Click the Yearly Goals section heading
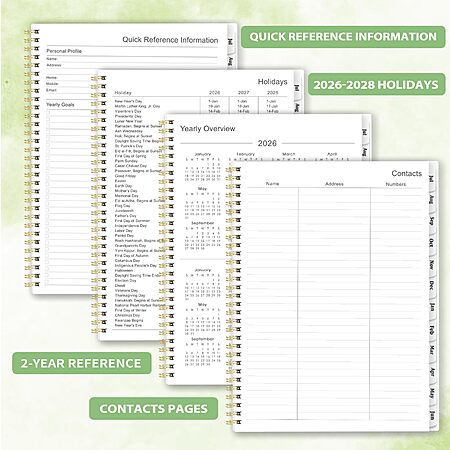The height and width of the screenshot is (450, 450). (x=60, y=105)
